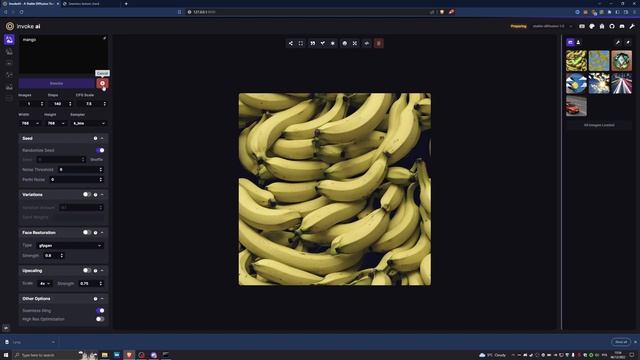Click the bug report icon in header
Screen dimensions: 640x360
point(602,26)
